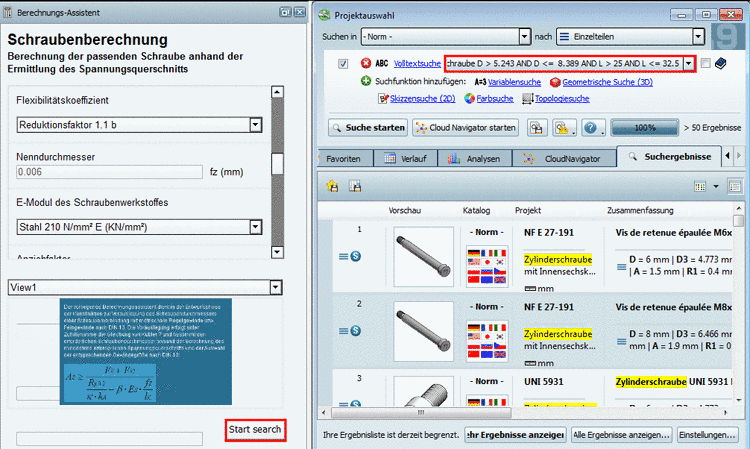Click Alle Ergebnisse anzeigen button
Image resolution: width=750 pixels, height=449 pixels.
[622, 435]
